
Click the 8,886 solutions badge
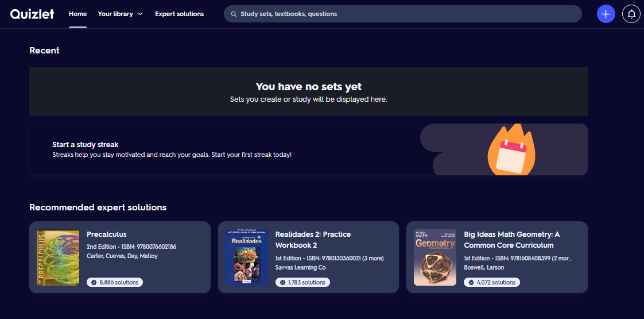[115, 282]
